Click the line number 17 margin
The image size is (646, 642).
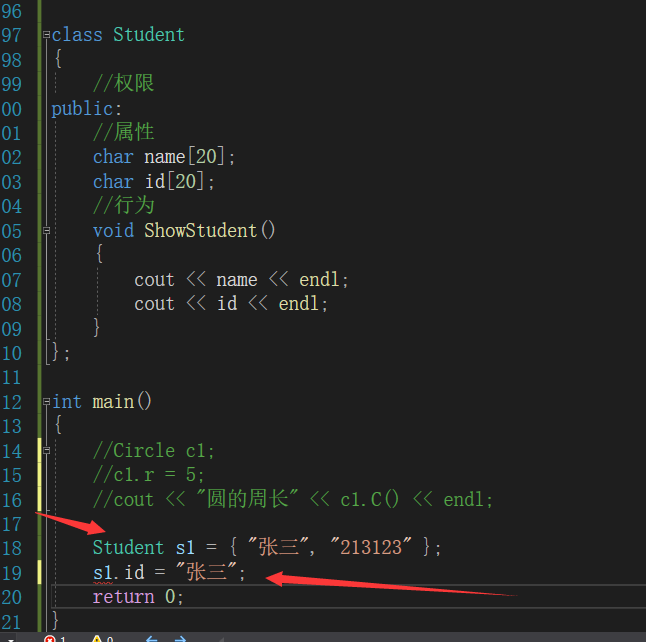[11, 524]
